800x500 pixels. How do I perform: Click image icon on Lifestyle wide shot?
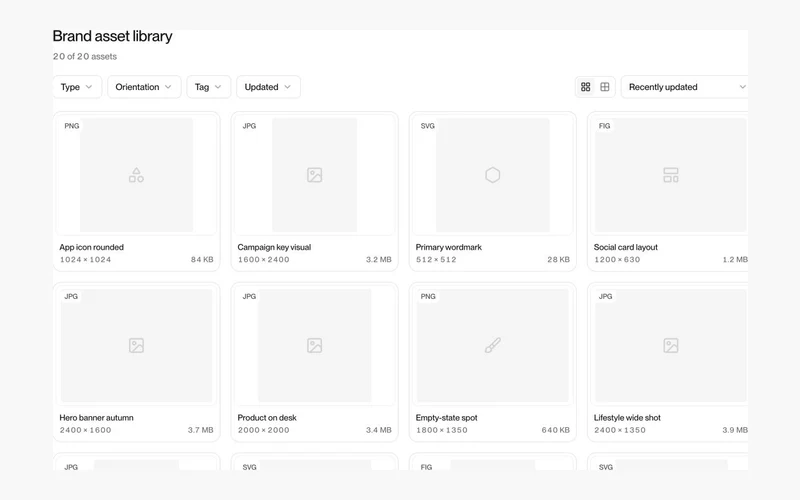pyautogui.click(x=670, y=345)
